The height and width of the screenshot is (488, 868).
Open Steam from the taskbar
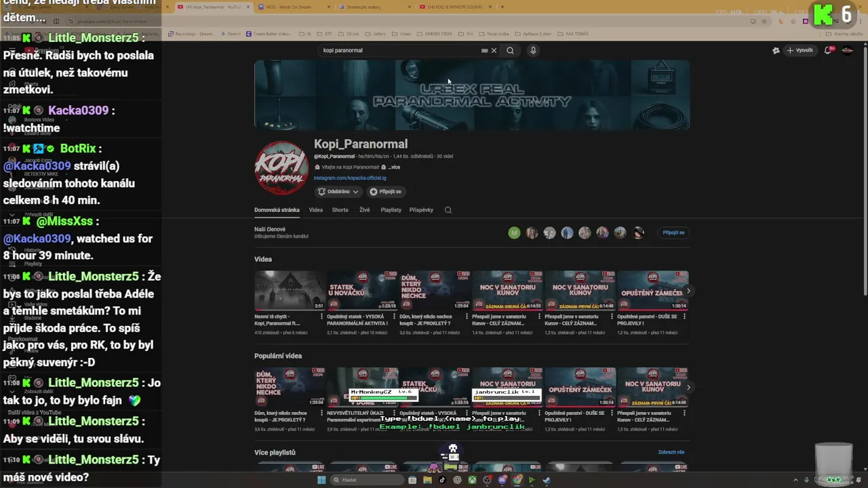pyautogui.click(x=547, y=480)
